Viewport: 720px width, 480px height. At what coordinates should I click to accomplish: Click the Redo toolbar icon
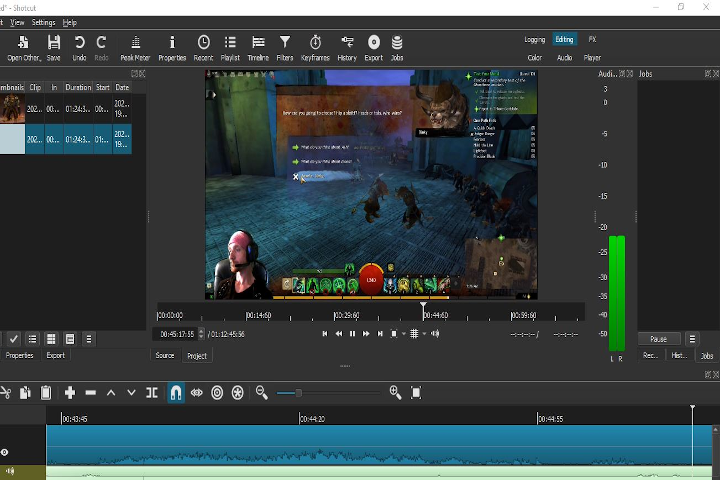click(101, 48)
